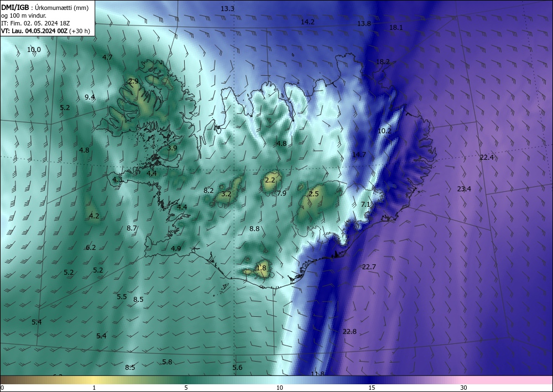Screen dimensions: 553x392
Task: Click the map value 13.8
Action: 364,24
